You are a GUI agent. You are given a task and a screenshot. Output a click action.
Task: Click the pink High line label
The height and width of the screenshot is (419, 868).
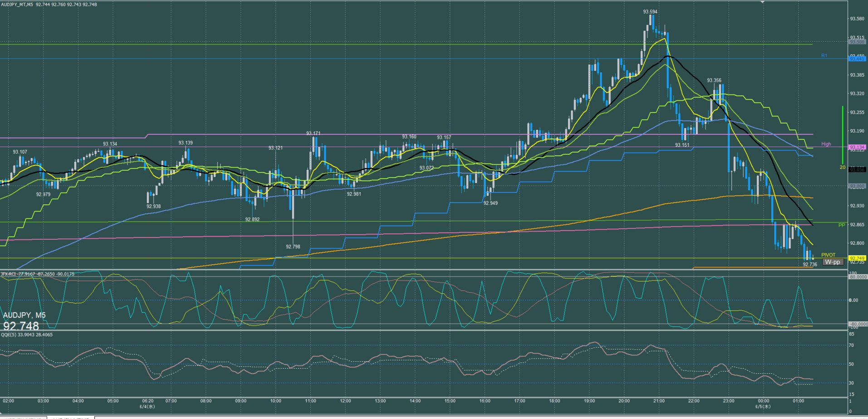[826, 144]
